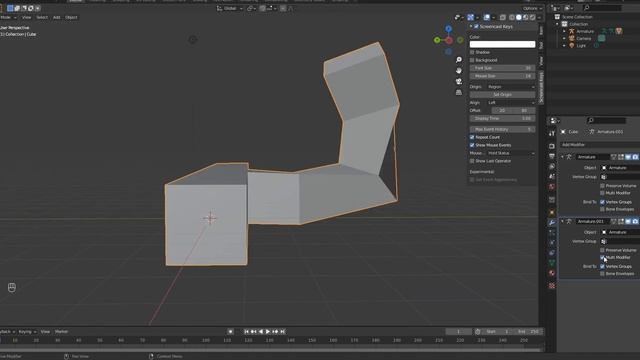Select the Camera item in outliner
This screenshot has height=360, width=640.
tap(584, 38)
